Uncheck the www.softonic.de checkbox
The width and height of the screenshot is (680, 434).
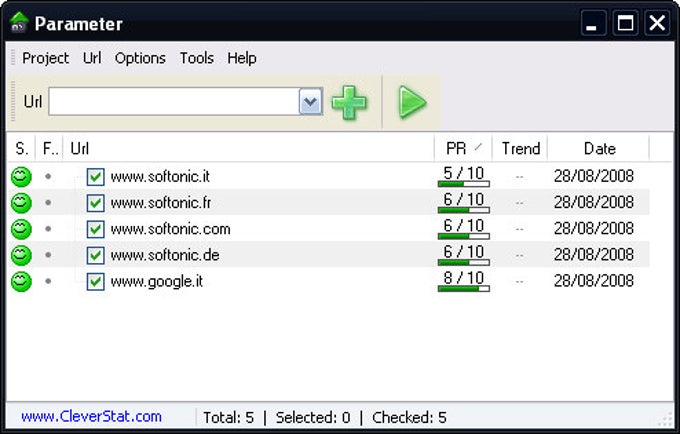tap(95, 255)
